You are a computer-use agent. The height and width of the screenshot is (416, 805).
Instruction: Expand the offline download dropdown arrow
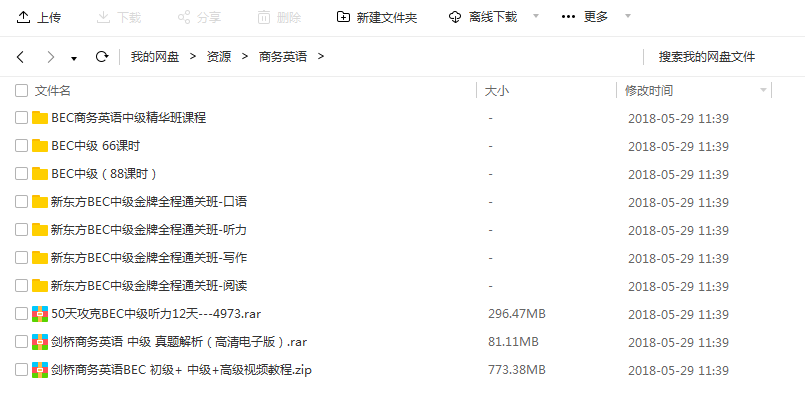point(535,16)
